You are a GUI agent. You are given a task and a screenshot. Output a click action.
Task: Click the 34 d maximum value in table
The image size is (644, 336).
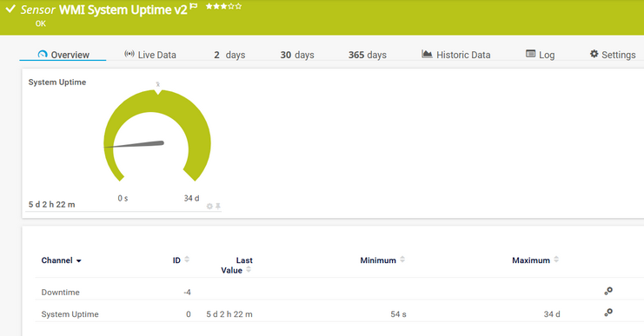point(552,314)
